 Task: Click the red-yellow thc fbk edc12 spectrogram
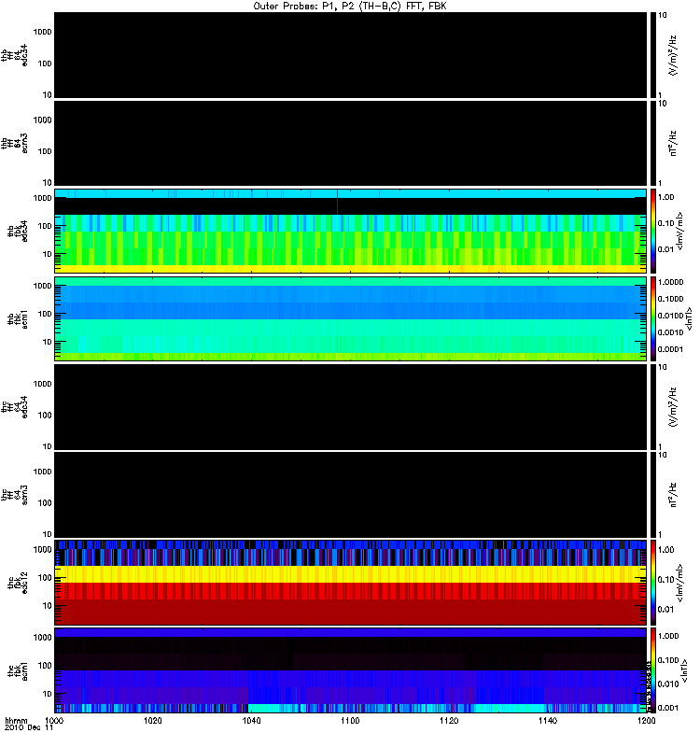[350, 583]
